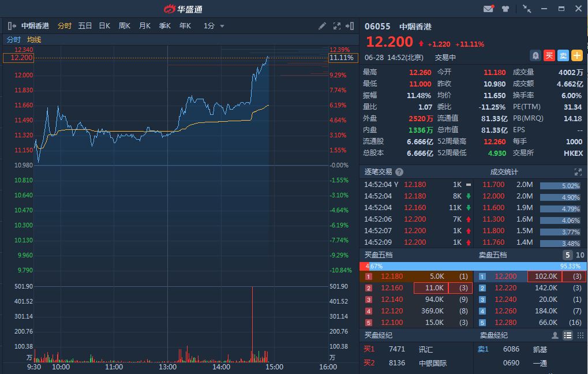Screen dimensions: 588x374
Task: Click the buy/sell ratio bar
Action: coord(473,266)
